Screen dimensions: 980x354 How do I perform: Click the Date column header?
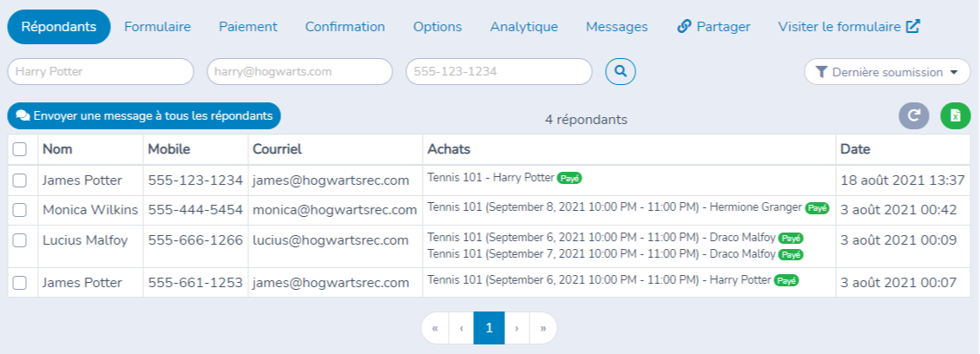855,149
